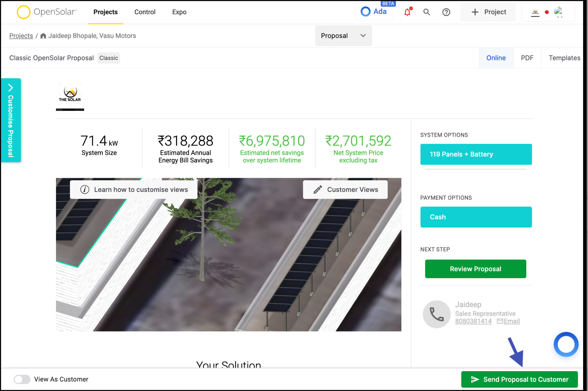
Task: Click the OpenSolar logo
Action: coord(47,12)
